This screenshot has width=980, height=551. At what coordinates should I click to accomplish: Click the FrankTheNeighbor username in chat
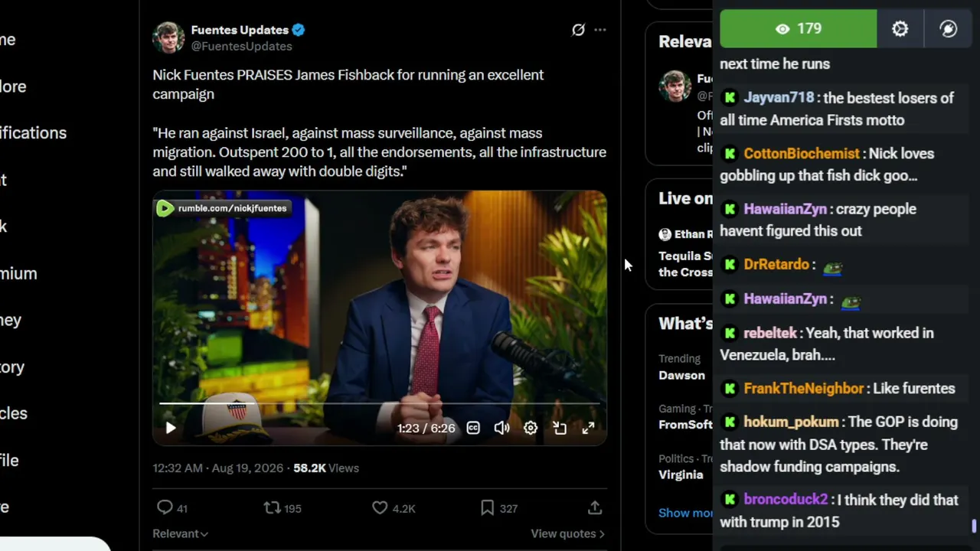(804, 389)
